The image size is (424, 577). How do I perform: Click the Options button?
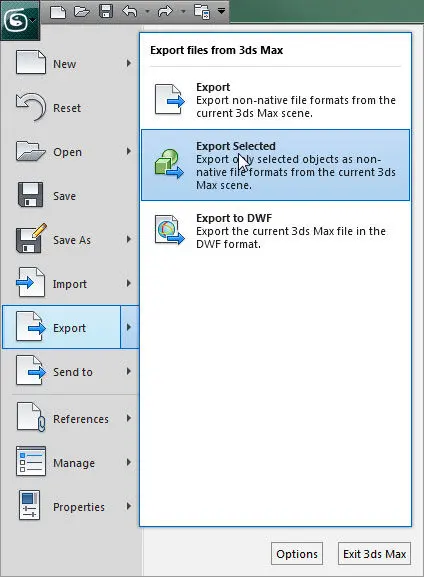click(x=297, y=553)
